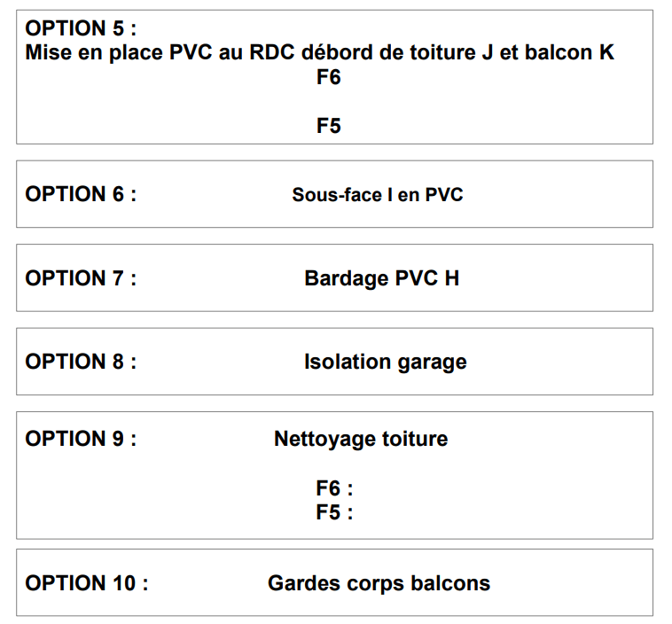This screenshot has height=624, width=672.
Task: Click the word balcon K in Option 5
Action: [x=569, y=52]
